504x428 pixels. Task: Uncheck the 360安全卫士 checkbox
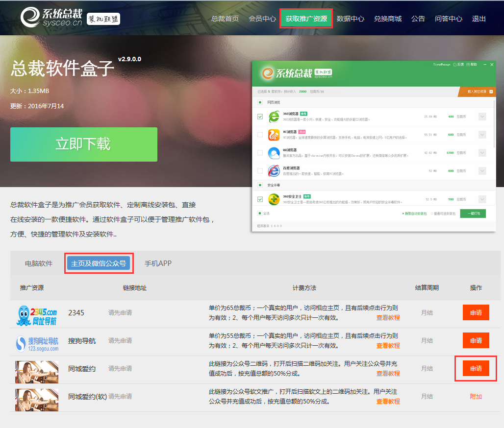(260, 199)
